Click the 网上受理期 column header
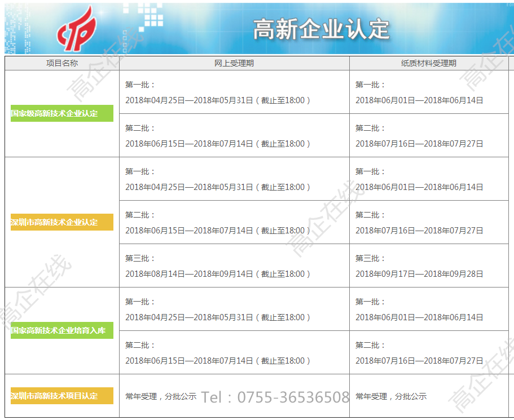Screen dimensions: 514x420 (x=235, y=63)
